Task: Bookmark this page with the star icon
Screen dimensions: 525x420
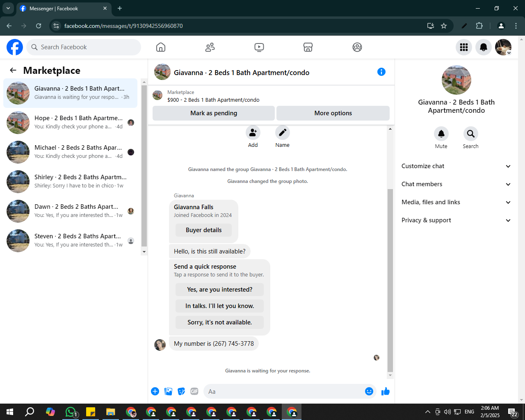Action: (x=444, y=26)
